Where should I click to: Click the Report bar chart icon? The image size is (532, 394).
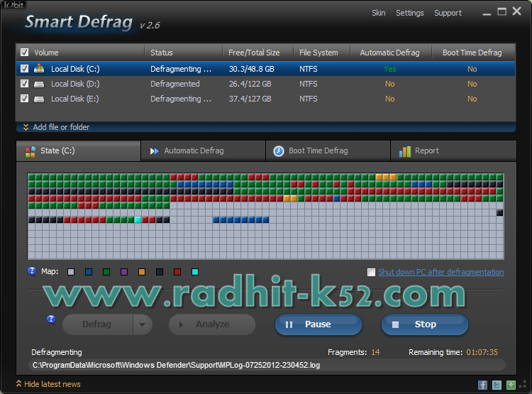pos(405,151)
